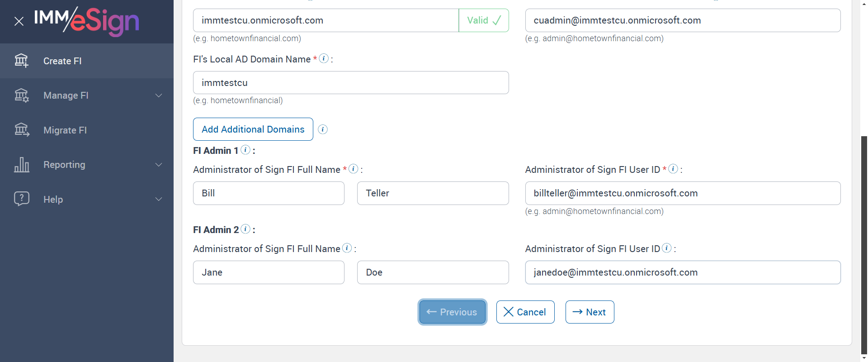Click the Help question bubble icon

point(21,199)
